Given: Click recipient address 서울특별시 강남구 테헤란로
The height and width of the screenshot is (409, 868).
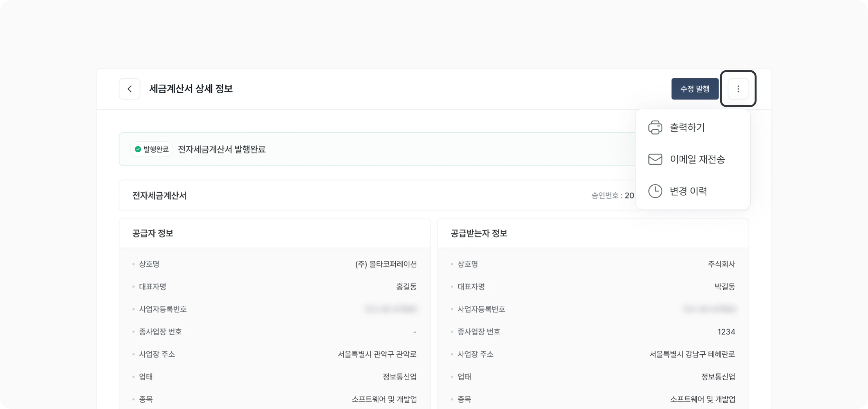Looking at the screenshot, I should click(x=692, y=354).
